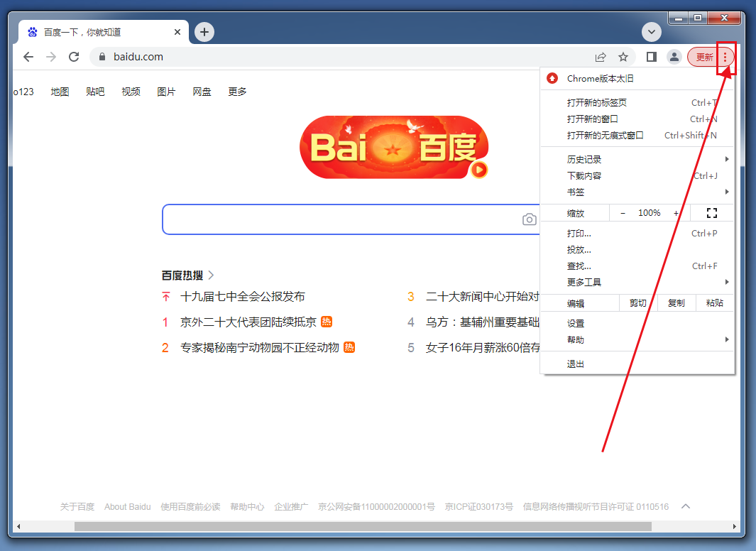Click the red 更新 update button
The image size is (756, 551).
point(704,58)
